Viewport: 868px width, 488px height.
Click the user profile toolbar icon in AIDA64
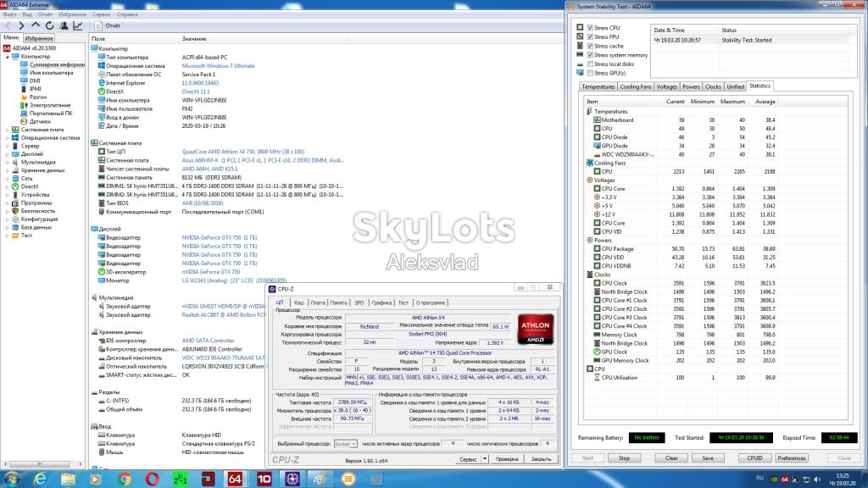coord(64,25)
